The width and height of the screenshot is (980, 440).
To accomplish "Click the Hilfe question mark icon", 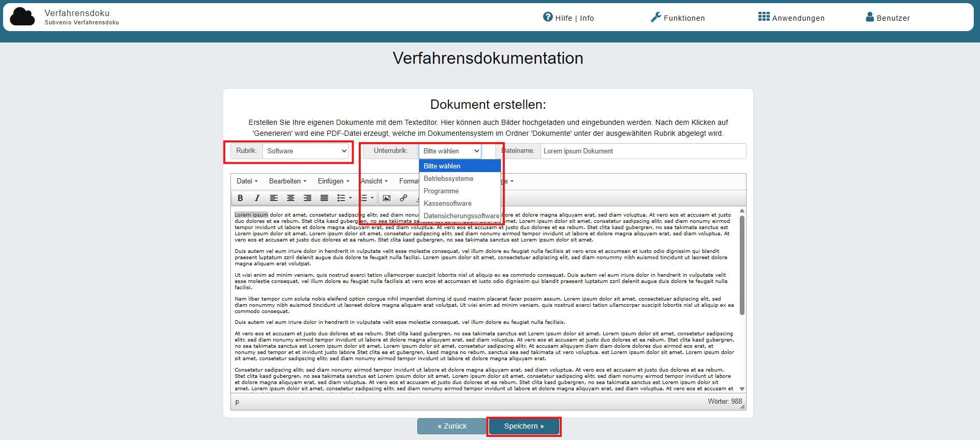I will coord(548,17).
